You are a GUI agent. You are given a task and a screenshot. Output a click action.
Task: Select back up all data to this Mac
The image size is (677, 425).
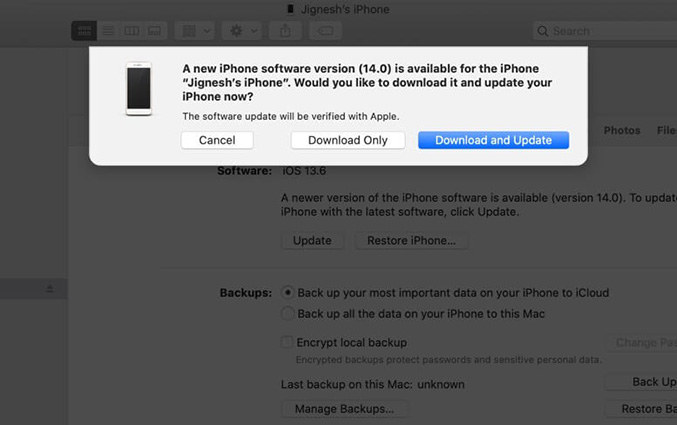pos(288,313)
